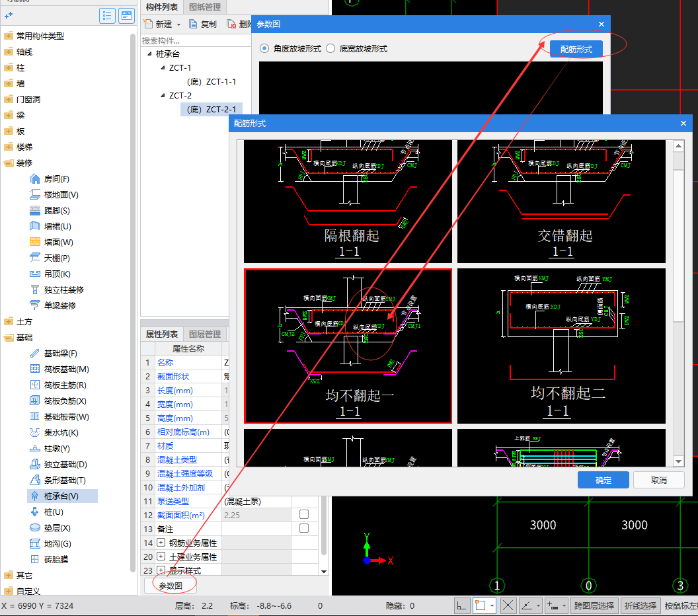Screen dimensions: 698x616
Task: Select the 基础梁(F) foundation beam icon
Action: tap(35, 354)
